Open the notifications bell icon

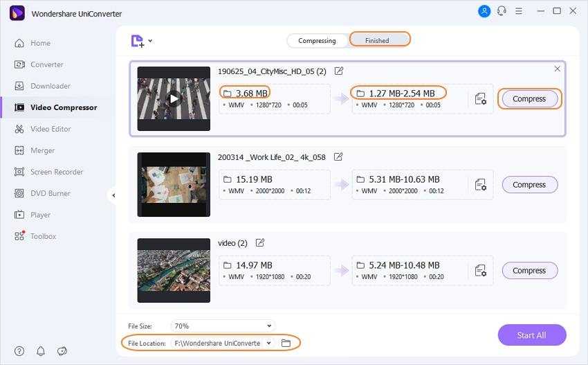coord(41,351)
